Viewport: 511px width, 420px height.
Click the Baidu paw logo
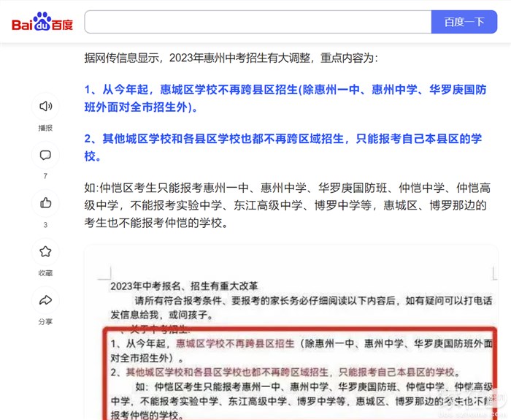pyautogui.click(x=42, y=21)
